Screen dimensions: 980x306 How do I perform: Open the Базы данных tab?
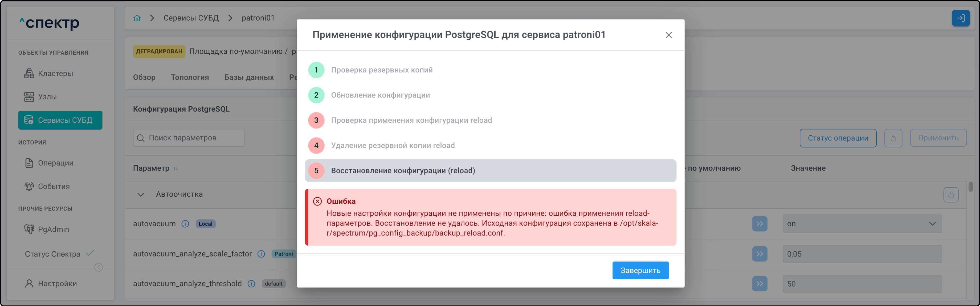pyautogui.click(x=249, y=77)
